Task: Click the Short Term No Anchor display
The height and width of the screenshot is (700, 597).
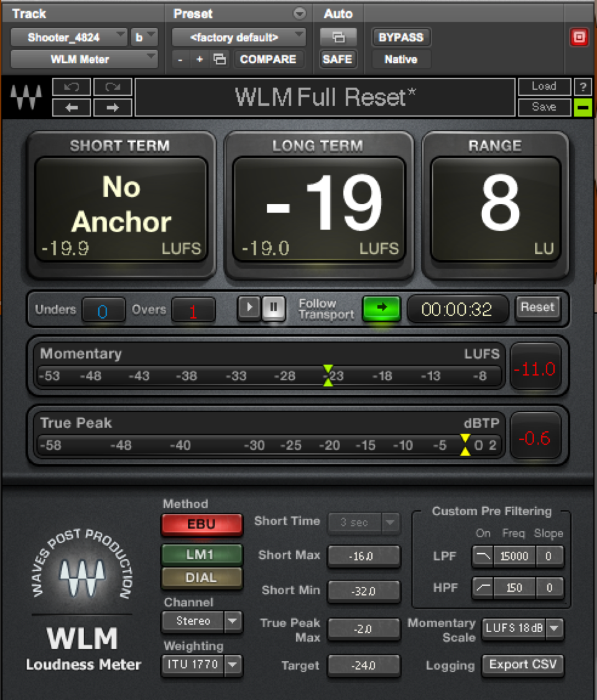Action: pyautogui.click(x=121, y=209)
